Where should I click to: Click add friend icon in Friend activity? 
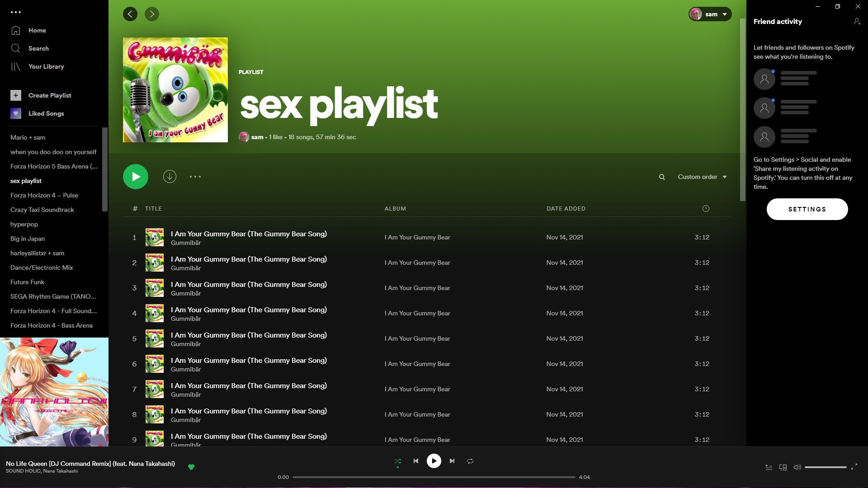[857, 21]
